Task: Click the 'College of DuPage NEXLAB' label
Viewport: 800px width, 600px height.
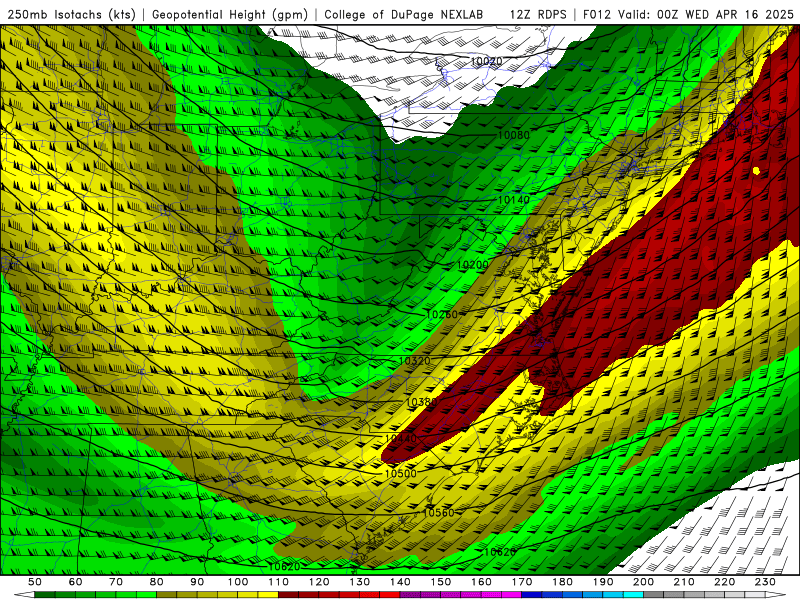Action: coord(404,15)
